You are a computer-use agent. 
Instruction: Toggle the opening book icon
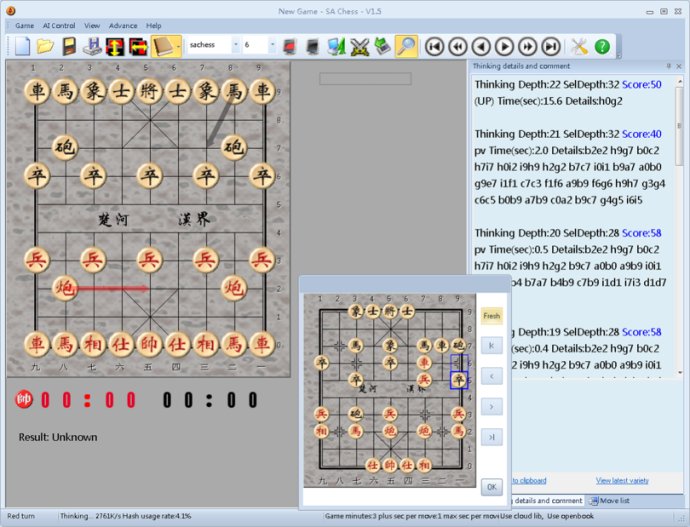[x=162, y=46]
